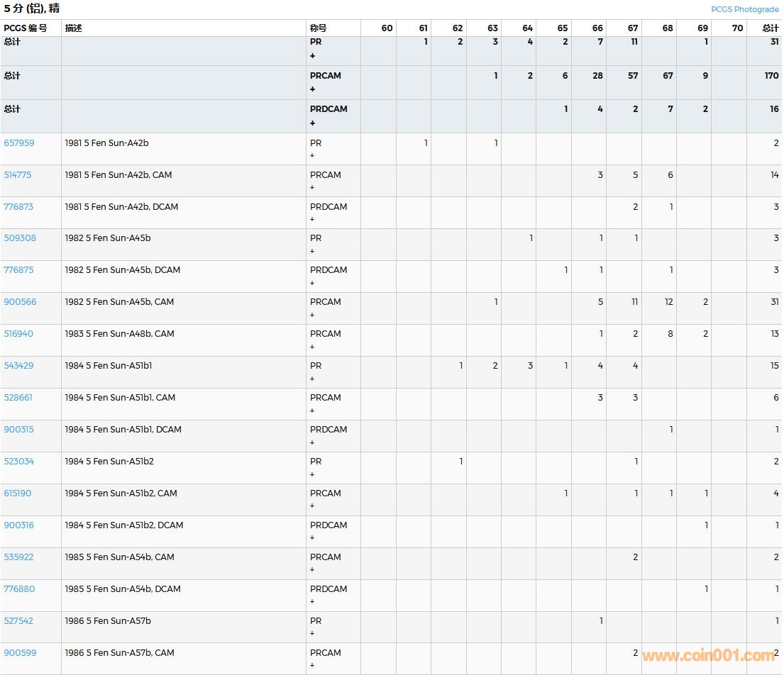784x675 pixels.
Task: Expand plus sign for 1981 Sun-A42b PR row
Action: tap(312, 155)
